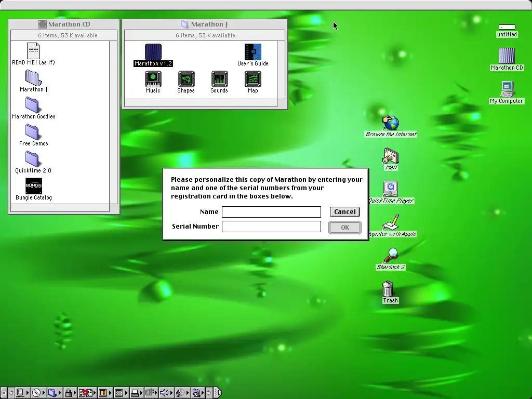Open the web sharing folder strip module
The height and width of the screenshot is (399, 532).
(198, 393)
